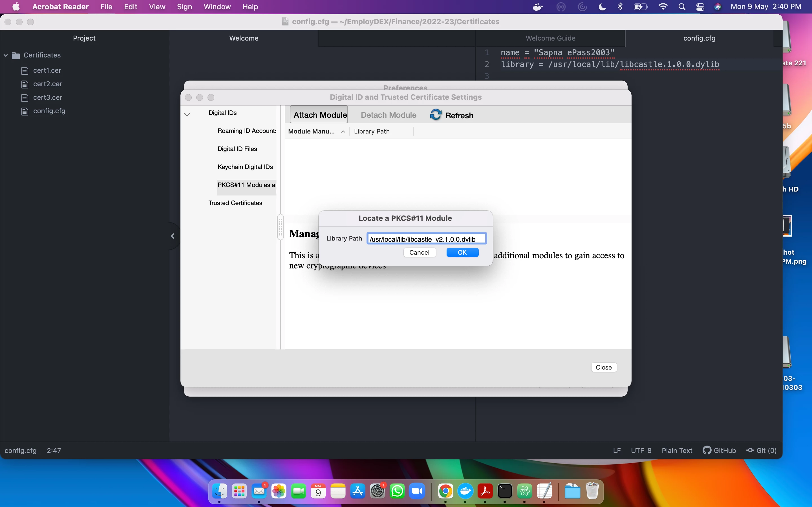
Task: Click inside the Library Path text field
Action: click(x=426, y=239)
